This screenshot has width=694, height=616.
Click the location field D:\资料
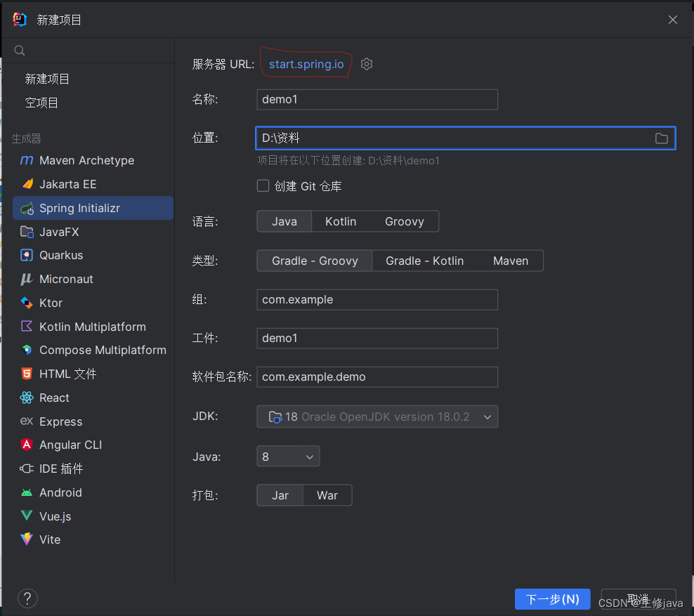[x=466, y=138]
